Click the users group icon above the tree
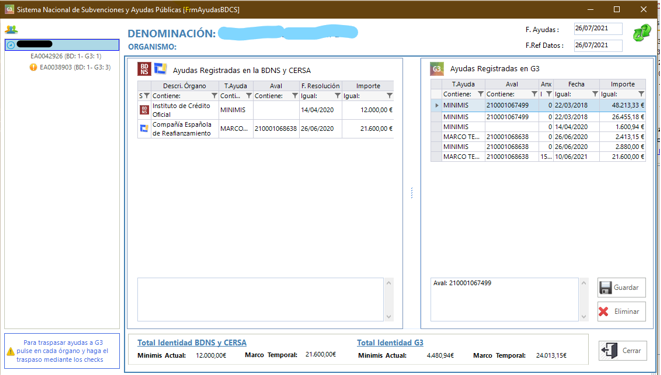 point(11,29)
